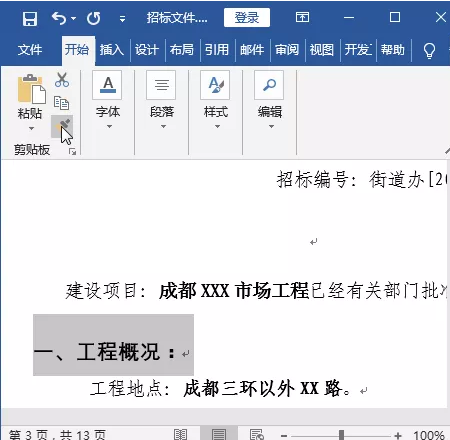Switch to Read Mode view
The height and width of the screenshot is (440, 450).
coord(180,434)
